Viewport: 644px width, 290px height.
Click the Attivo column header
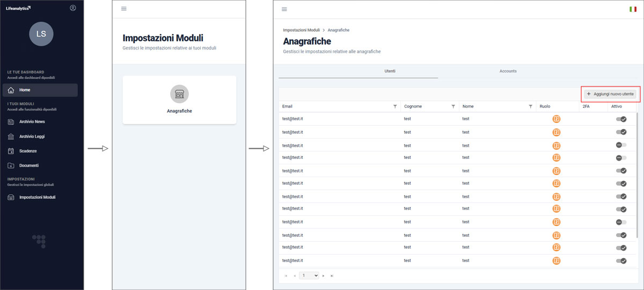pos(617,106)
